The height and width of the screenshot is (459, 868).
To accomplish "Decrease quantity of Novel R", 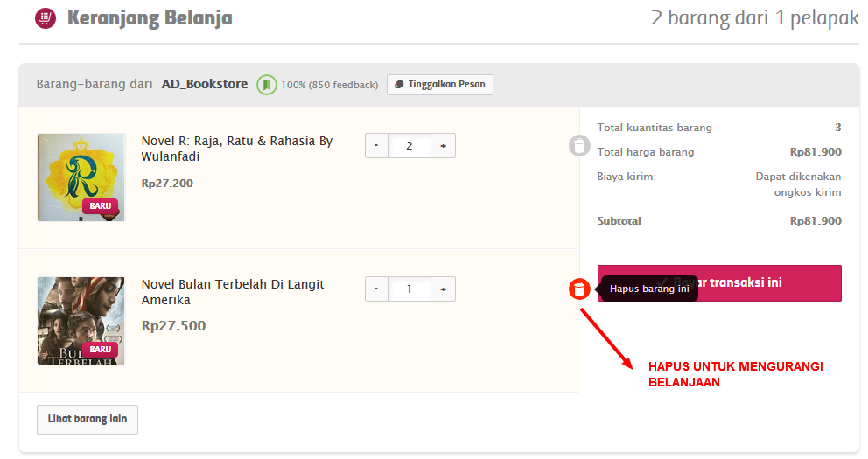I will click(376, 146).
